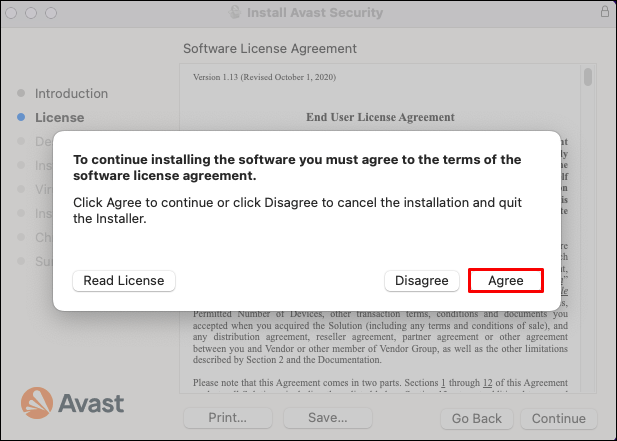Click the Go Back button
Screen dimensions: 617x441
pos(476,419)
